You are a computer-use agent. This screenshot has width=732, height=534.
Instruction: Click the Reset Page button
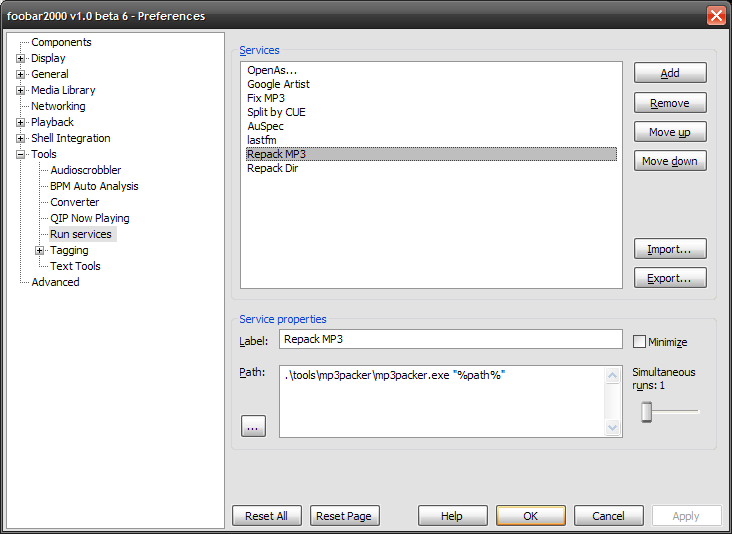coord(344,516)
